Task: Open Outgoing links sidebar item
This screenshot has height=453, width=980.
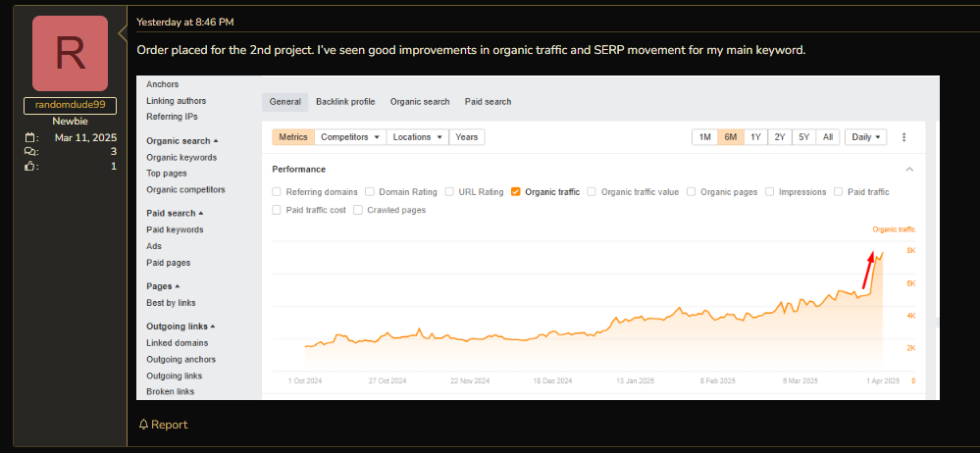Action: point(175,376)
